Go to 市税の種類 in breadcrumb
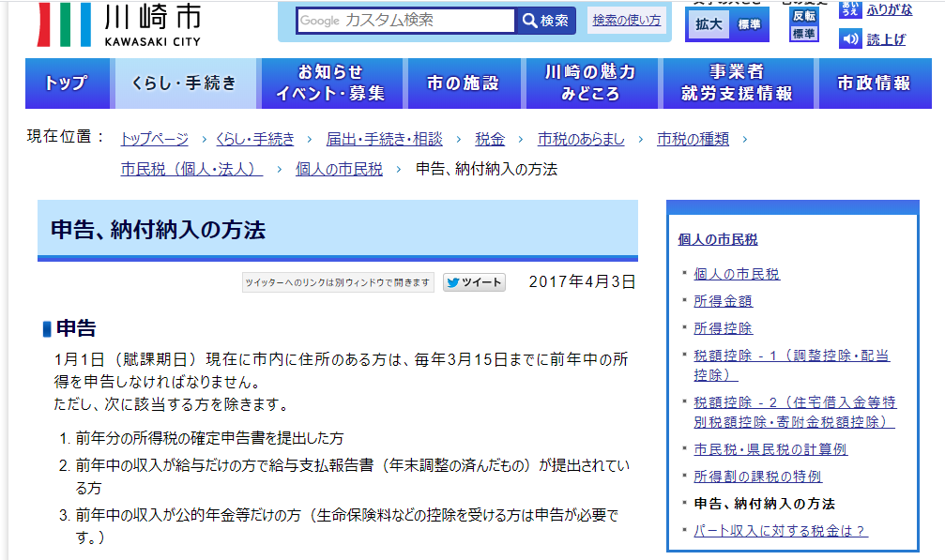The height and width of the screenshot is (560, 945). 693,139
